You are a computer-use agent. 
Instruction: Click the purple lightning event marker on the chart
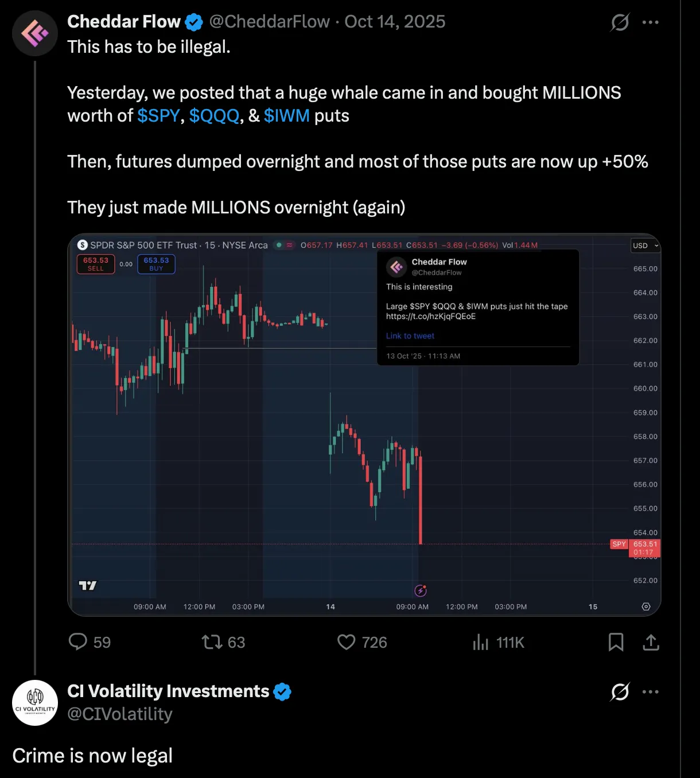point(421,590)
